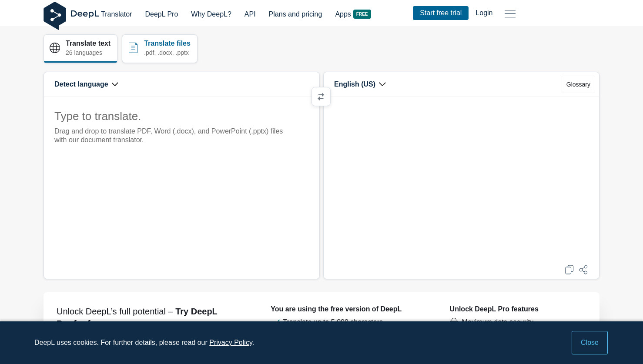Image resolution: width=643 pixels, height=364 pixels.
Task: Share the translation via share icon
Action: [583, 270]
